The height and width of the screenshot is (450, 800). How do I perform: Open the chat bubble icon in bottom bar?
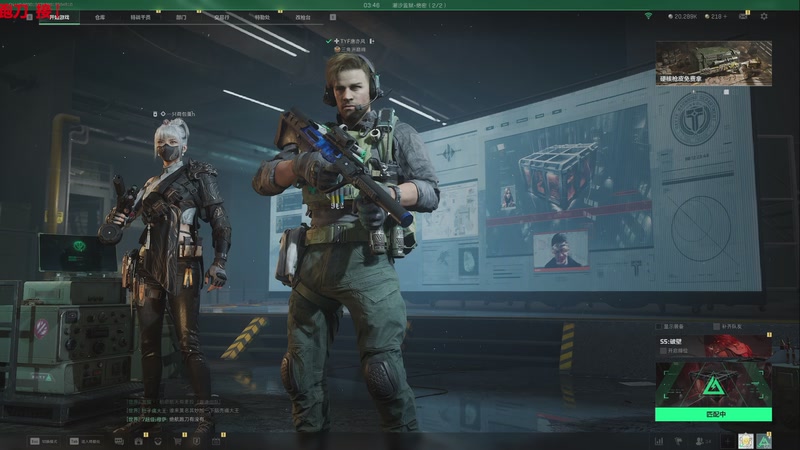click(119, 441)
